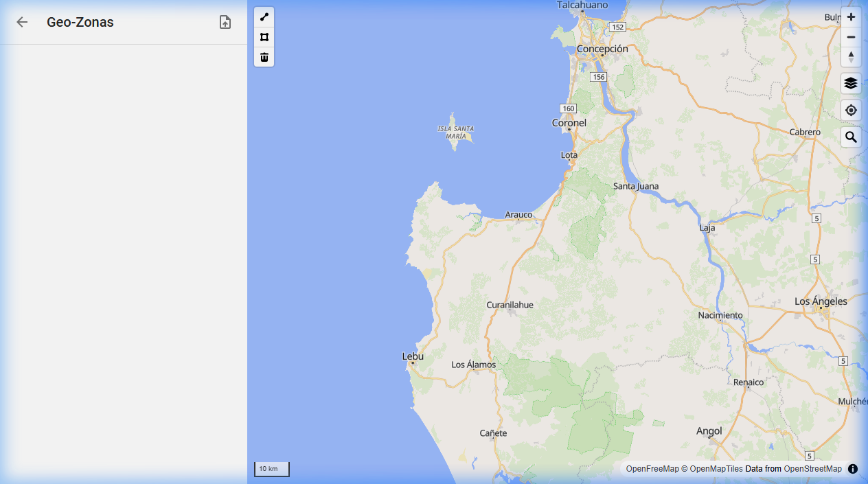This screenshot has height=484, width=868.
Task: Click route 152 shield near Talcahuano
Action: (617, 27)
